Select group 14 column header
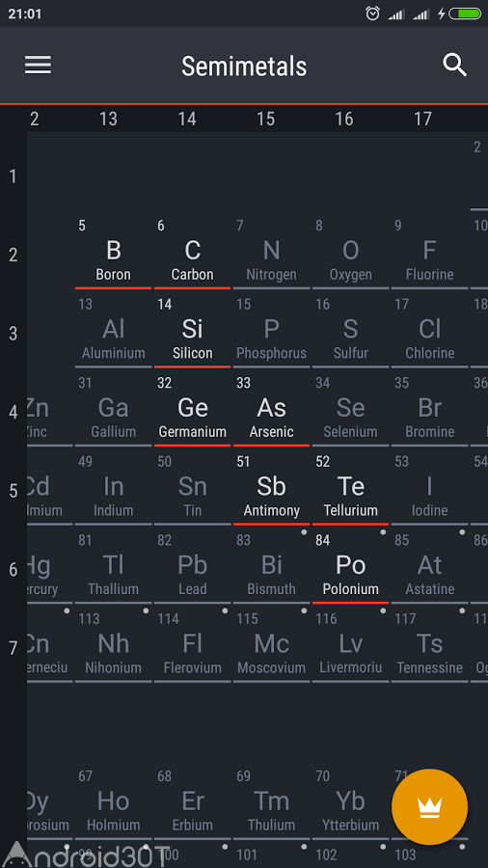 [x=187, y=119]
